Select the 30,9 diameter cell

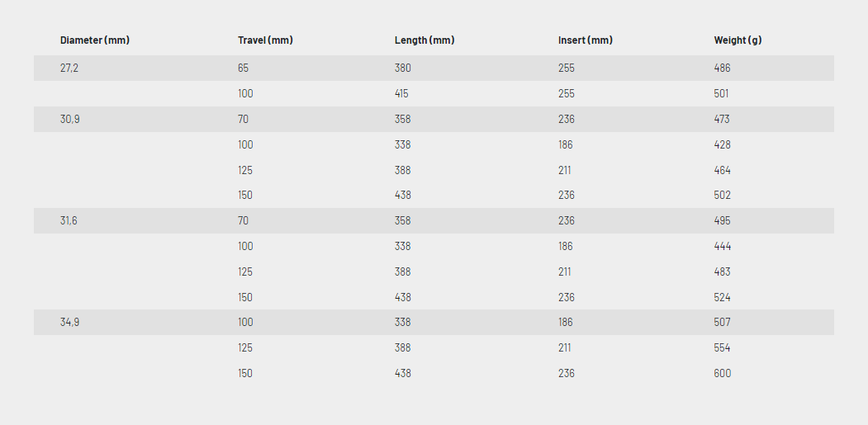pyautogui.click(x=69, y=119)
